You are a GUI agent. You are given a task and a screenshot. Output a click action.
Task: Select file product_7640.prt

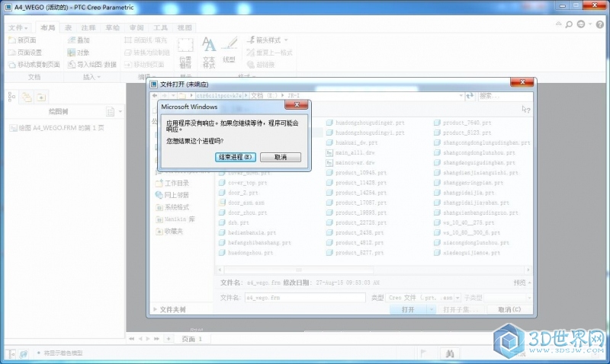pyautogui.click(x=463, y=123)
